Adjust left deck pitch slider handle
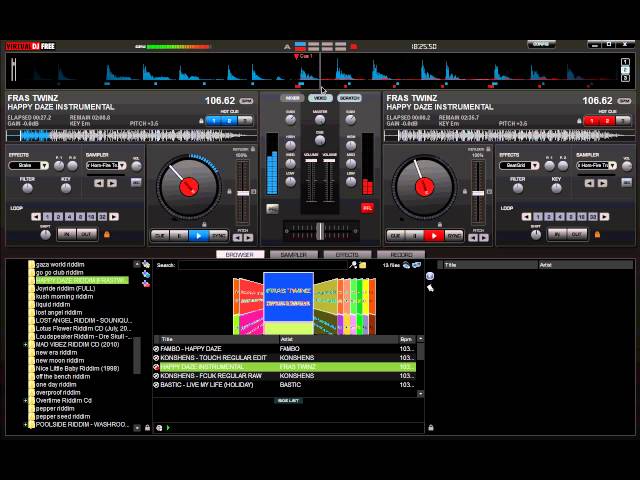The width and height of the screenshot is (640, 480). click(x=243, y=193)
